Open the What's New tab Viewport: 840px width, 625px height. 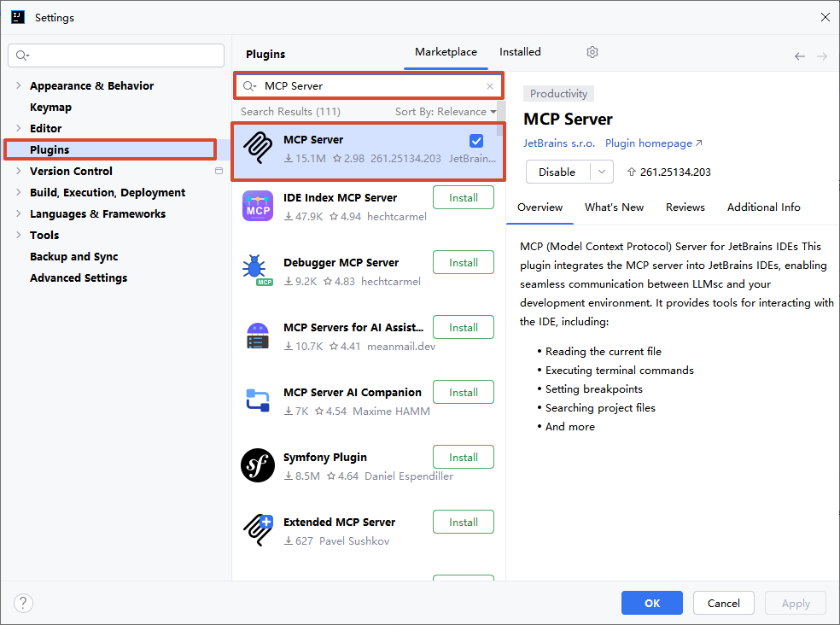[614, 207]
